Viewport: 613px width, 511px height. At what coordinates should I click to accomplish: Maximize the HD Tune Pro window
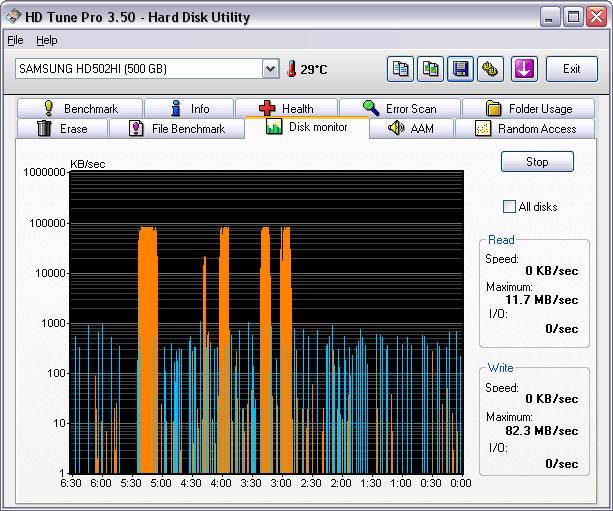pyautogui.click(x=573, y=17)
